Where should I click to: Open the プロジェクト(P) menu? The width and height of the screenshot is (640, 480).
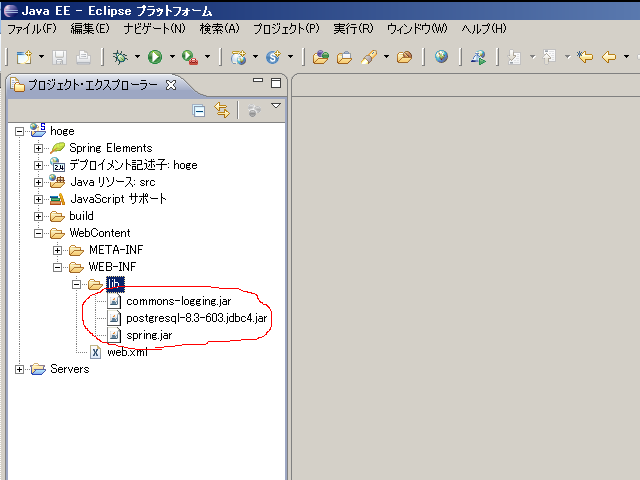click(286, 29)
